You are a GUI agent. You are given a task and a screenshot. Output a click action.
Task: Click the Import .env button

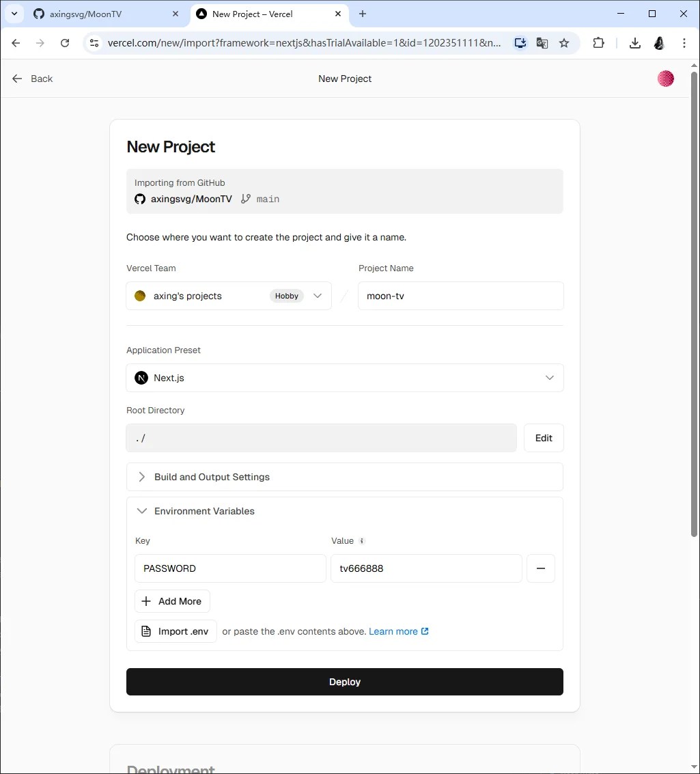coord(176,631)
